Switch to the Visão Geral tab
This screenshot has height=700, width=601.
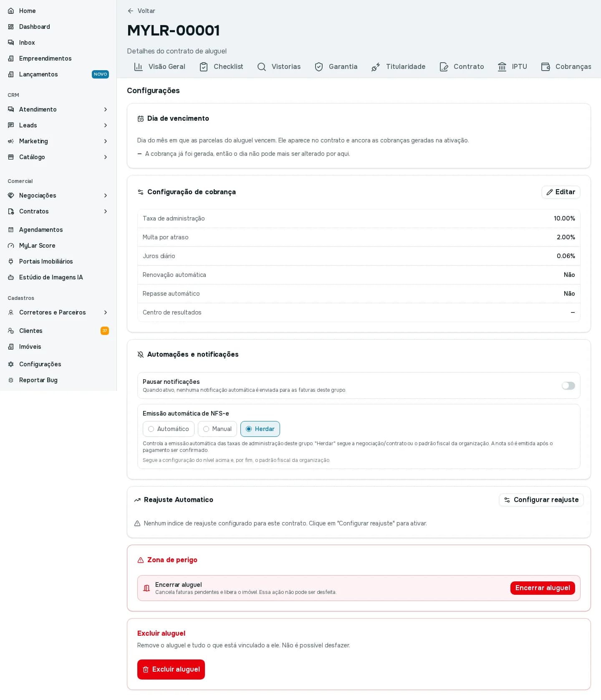point(159,67)
